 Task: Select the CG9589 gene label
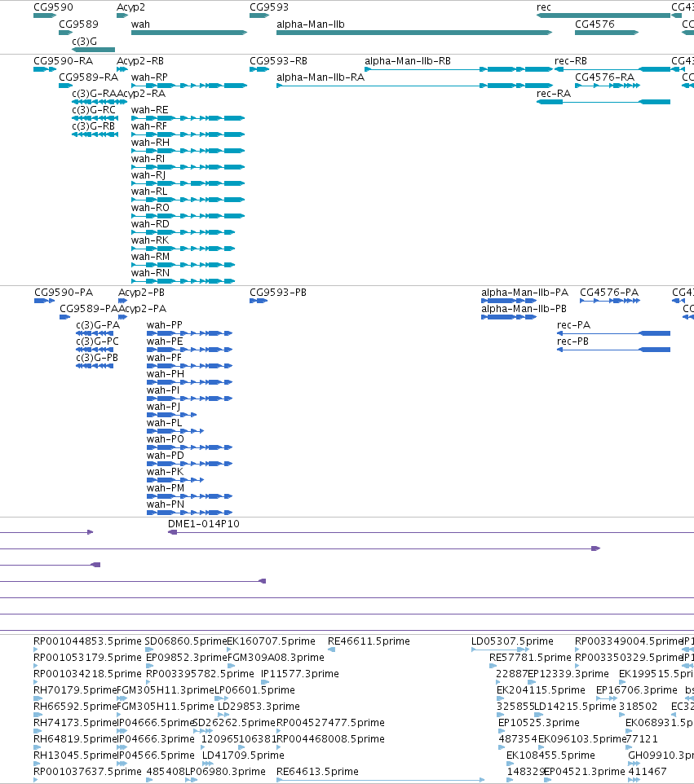[78, 24]
